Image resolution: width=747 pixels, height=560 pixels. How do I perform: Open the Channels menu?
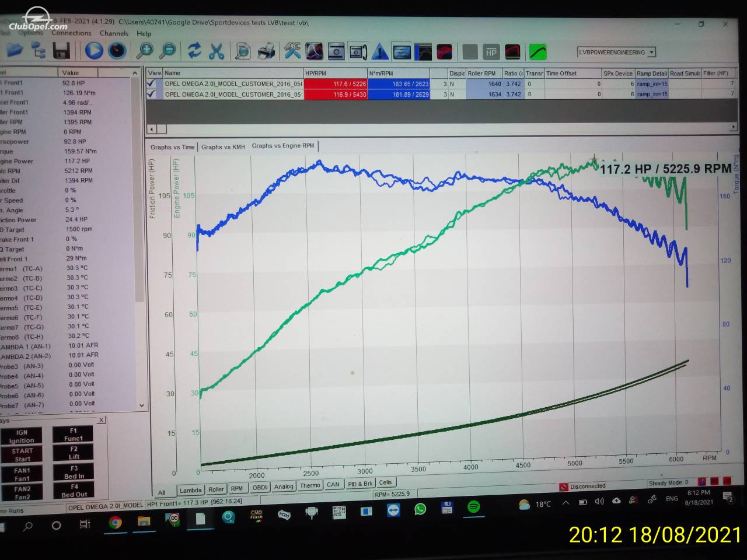(x=114, y=33)
